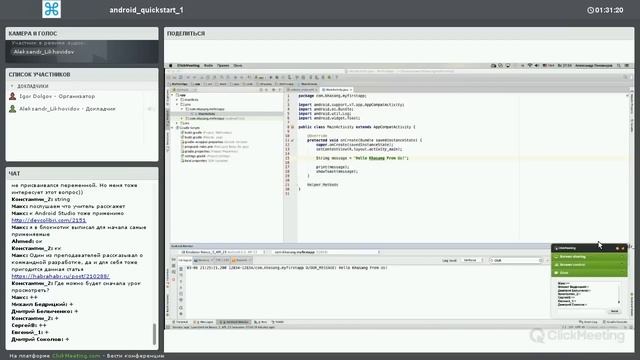Collapse the app module in project tree

[172, 95]
